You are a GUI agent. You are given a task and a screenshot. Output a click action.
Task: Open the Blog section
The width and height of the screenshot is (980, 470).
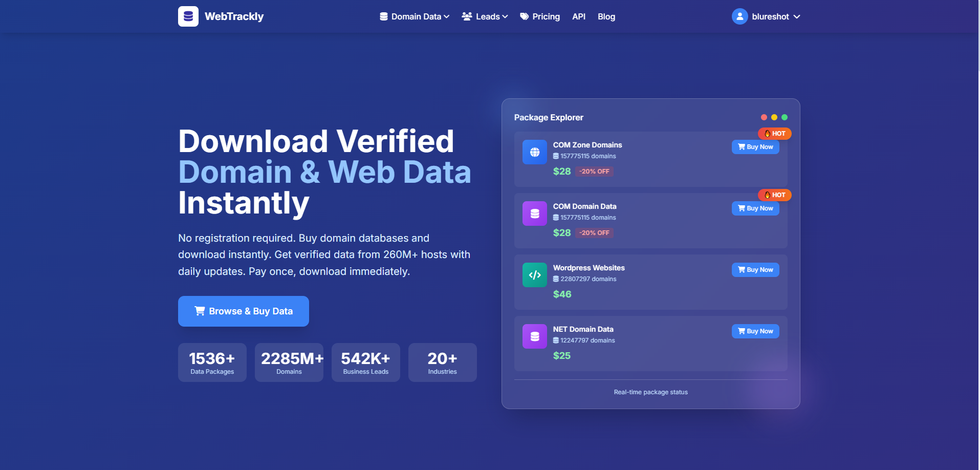click(606, 16)
